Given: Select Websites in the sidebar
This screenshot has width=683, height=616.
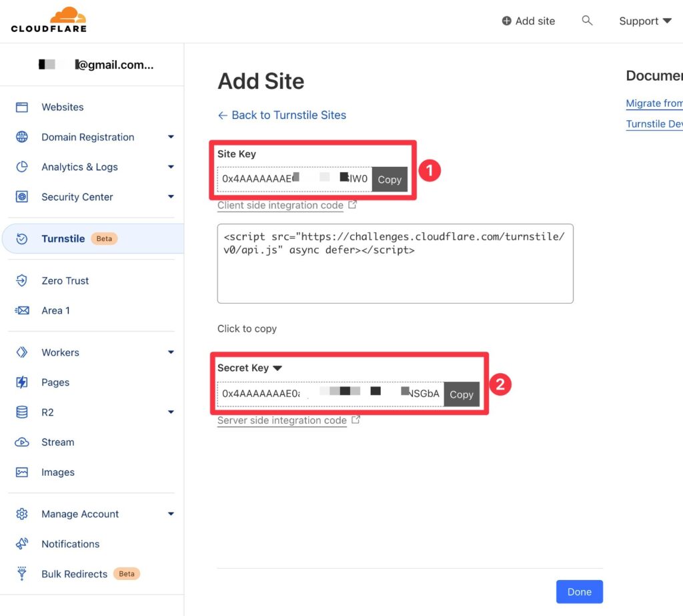Looking at the screenshot, I should coord(63,107).
